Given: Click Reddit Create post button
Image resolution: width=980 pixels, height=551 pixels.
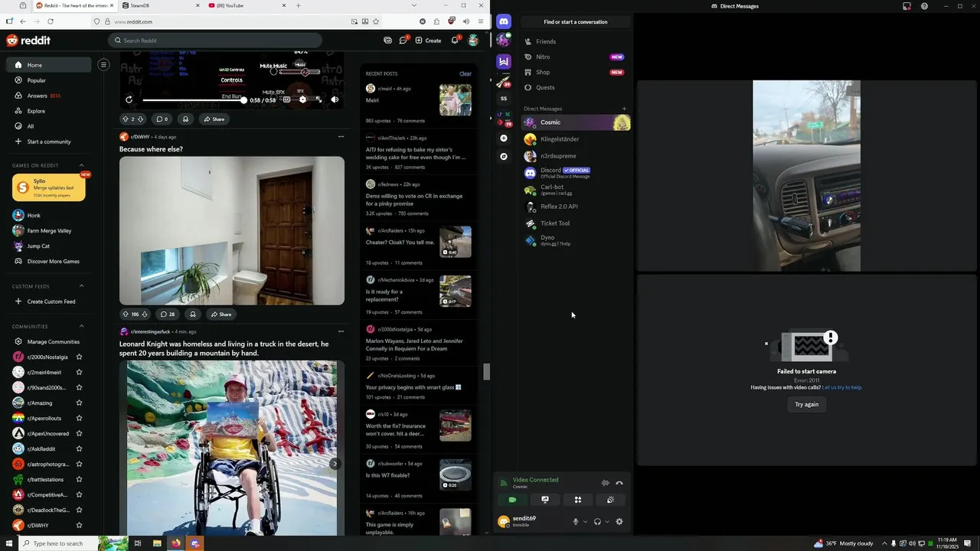Looking at the screenshot, I should pos(429,41).
